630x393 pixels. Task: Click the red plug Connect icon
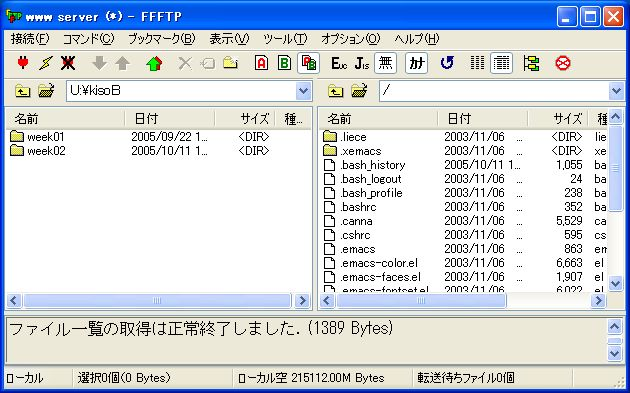coord(23,63)
